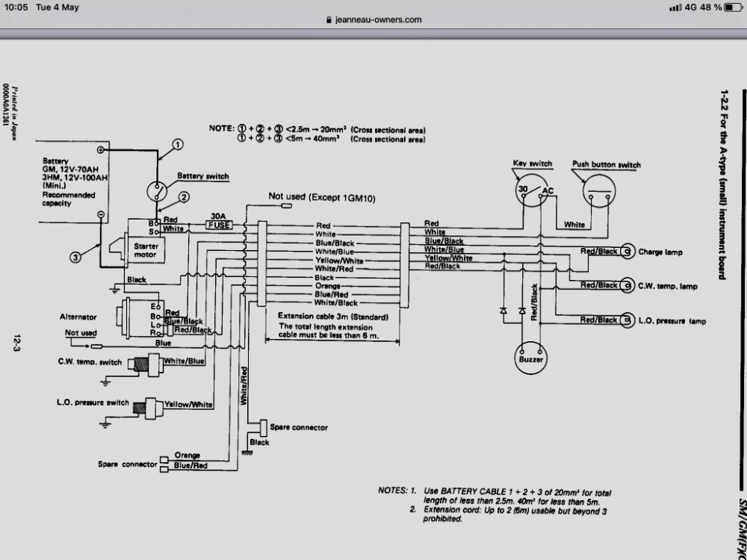747x560 pixels.
Task: Tap '3HM, 12V-100AH' battery spec
Action: coord(75,178)
